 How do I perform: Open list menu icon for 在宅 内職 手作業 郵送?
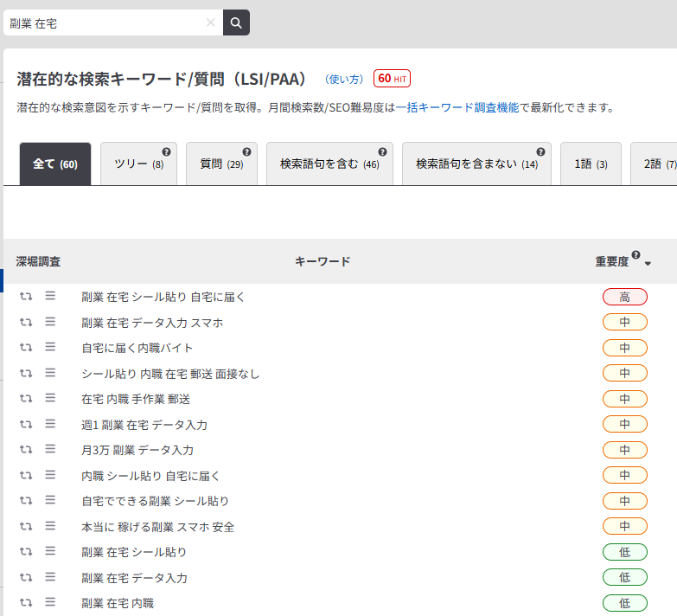click(x=50, y=398)
